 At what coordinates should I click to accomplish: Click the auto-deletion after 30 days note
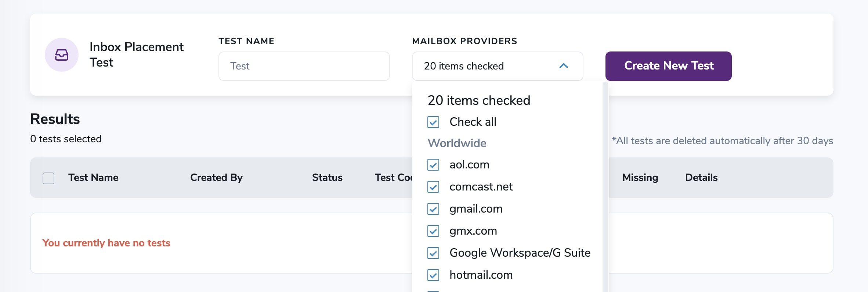tap(722, 141)
